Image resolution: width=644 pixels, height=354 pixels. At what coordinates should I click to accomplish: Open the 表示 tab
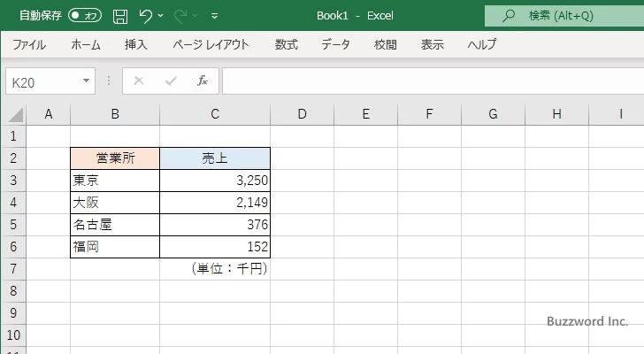pyautogui.click(x=432, y=44)
